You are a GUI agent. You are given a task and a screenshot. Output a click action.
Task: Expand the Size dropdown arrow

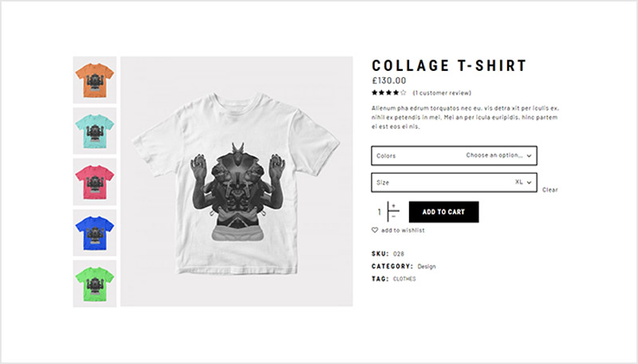529,182
